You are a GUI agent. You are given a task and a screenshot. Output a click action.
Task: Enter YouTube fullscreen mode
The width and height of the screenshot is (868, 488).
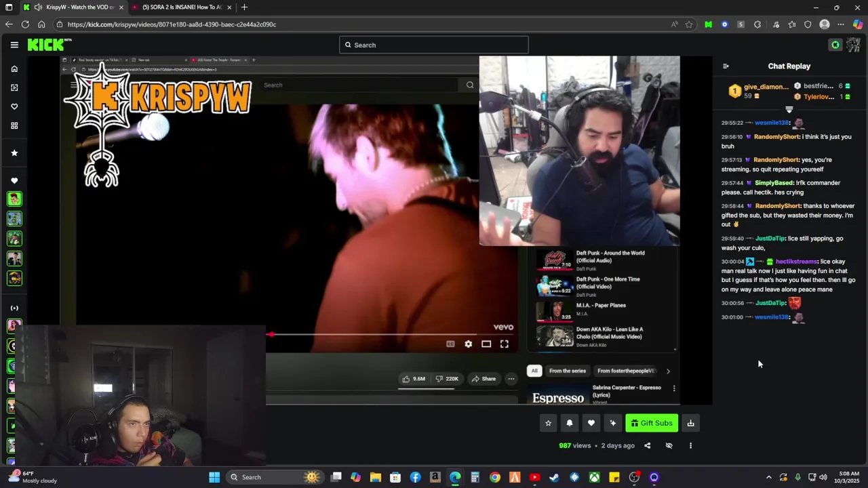pyautogui.click(x=505, y=344)
